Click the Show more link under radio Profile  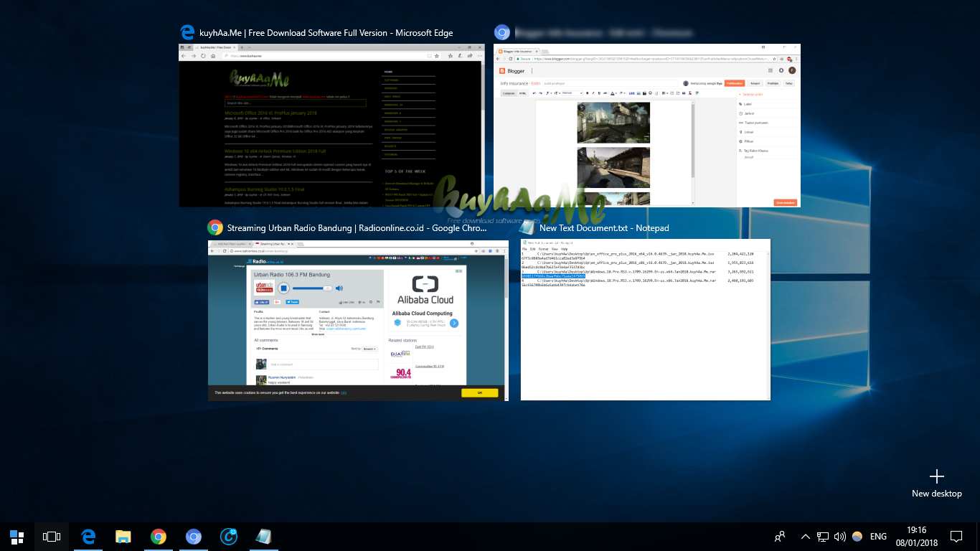[319, 334]
